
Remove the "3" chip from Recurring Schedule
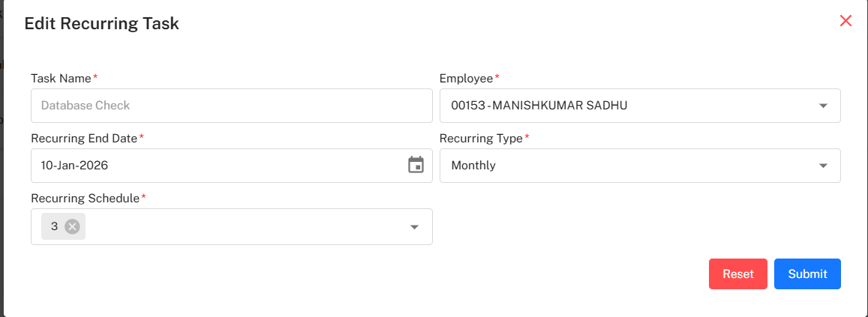[x=72, y=226]
